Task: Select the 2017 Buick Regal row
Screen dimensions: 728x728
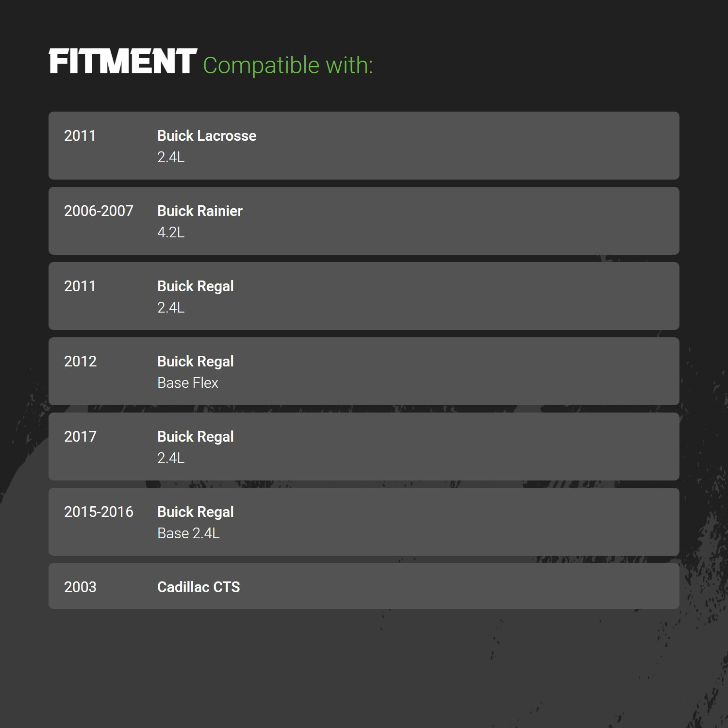Action: click(364, 447)
